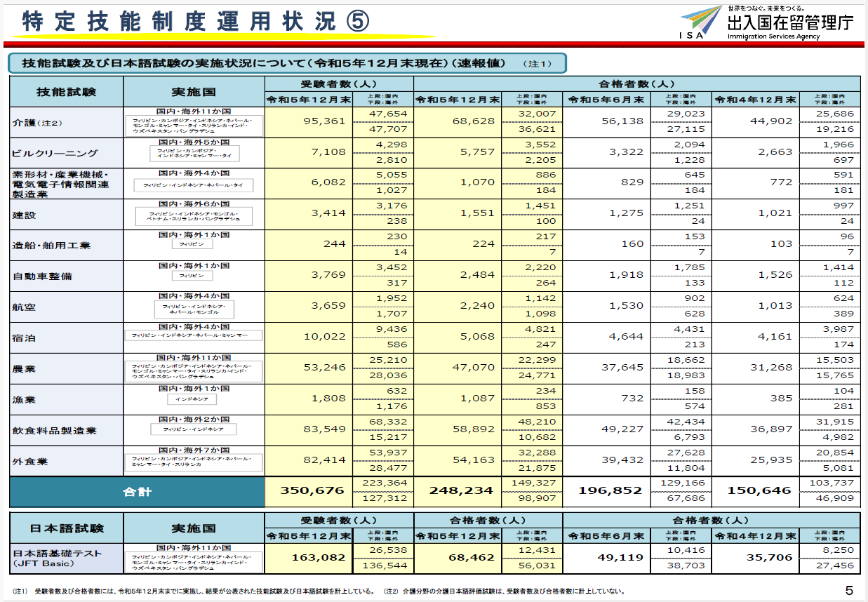Select the ビルクリーニング row label
Viewport: 868px width, 602px height.
55,153
